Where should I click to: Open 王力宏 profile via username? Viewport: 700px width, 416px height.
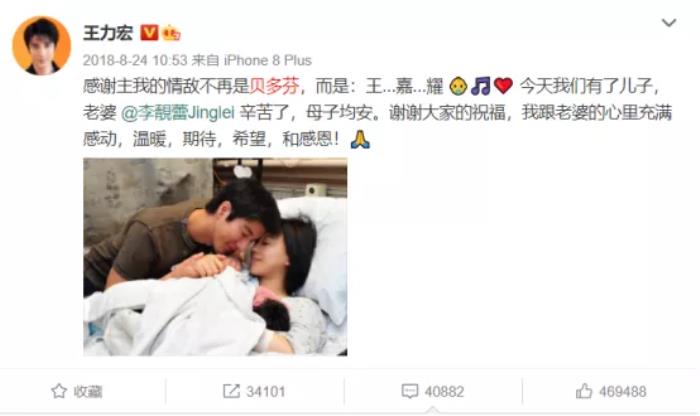coord(108,33)
